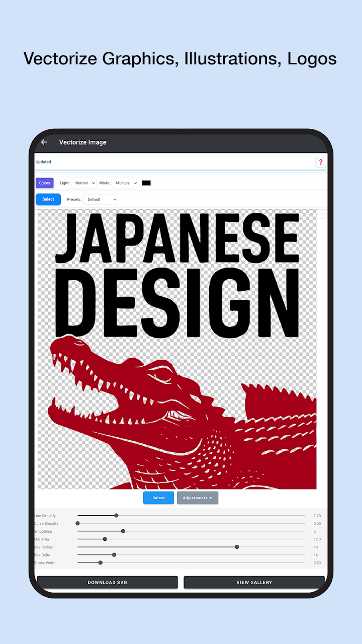Open the Light dropdown set to Normal
The image size is (362, 644).
point(83,183)
